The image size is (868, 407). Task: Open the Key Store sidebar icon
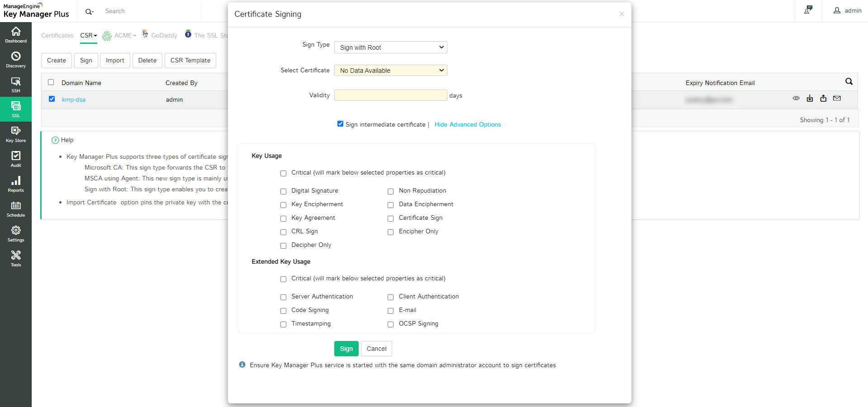(16, 134)
